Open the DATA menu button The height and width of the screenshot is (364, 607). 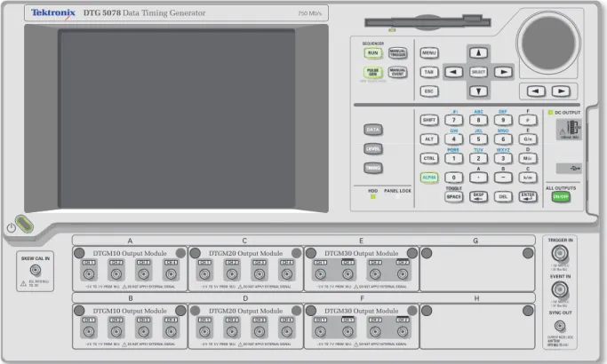point(372,130)
